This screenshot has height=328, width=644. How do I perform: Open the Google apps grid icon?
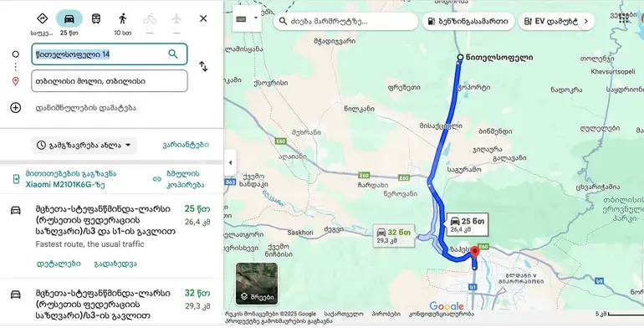pyautogui.click(x=624, y=19)
